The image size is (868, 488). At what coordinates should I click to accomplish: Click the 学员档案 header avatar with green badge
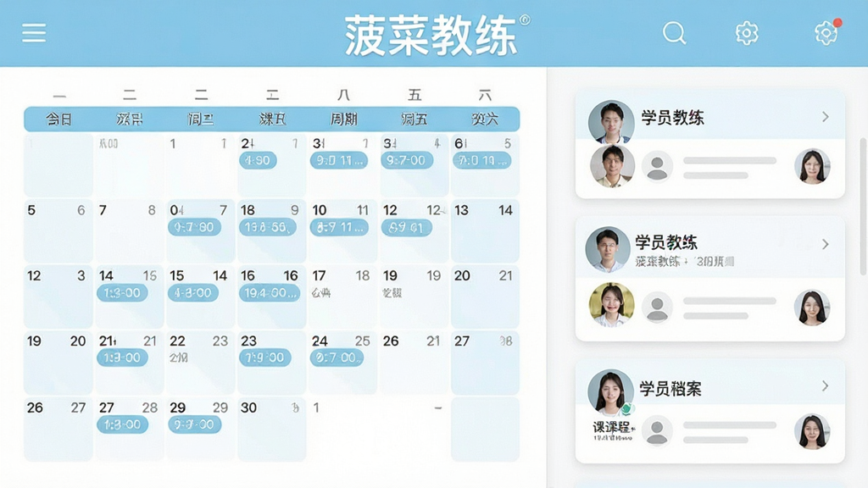tap(610, 392)
